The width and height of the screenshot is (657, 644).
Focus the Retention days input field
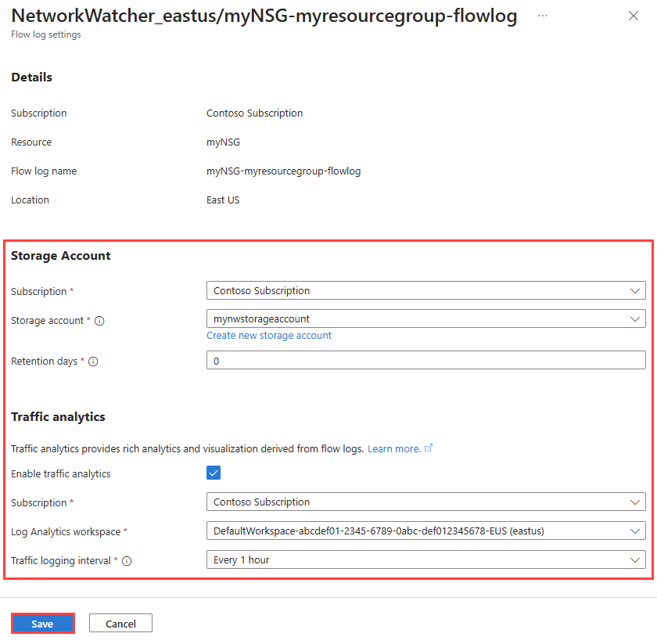[425, 361]
